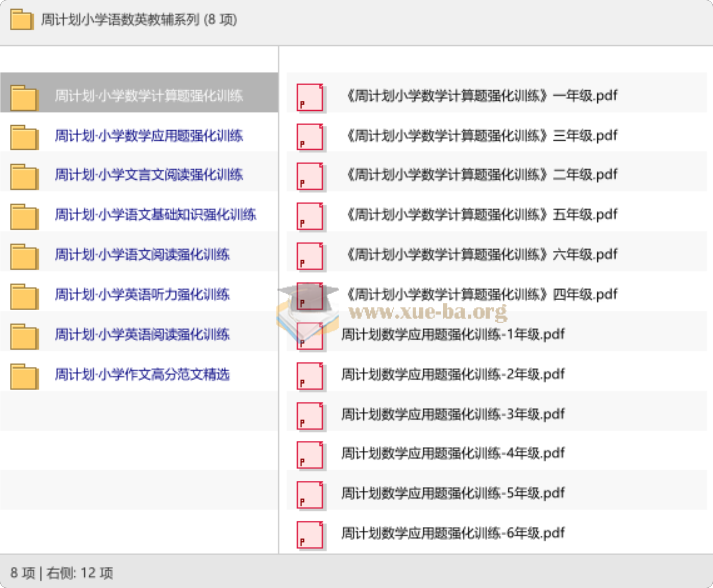Click PDF icon for 应用题强化训练-3年级
Viewport: 713px width, 588px height.
(311, 415)
